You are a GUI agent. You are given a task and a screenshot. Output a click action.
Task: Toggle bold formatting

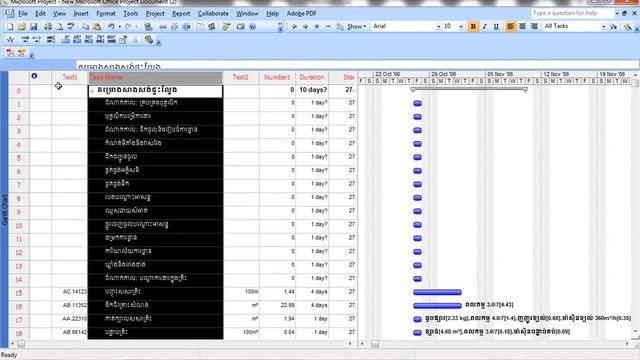(x=473, y=27)
